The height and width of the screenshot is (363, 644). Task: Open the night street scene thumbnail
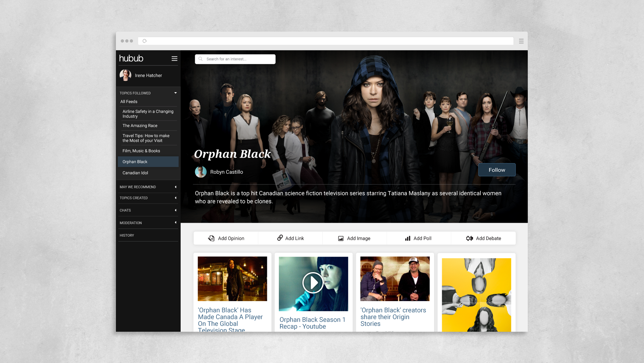tap(232, 279)
